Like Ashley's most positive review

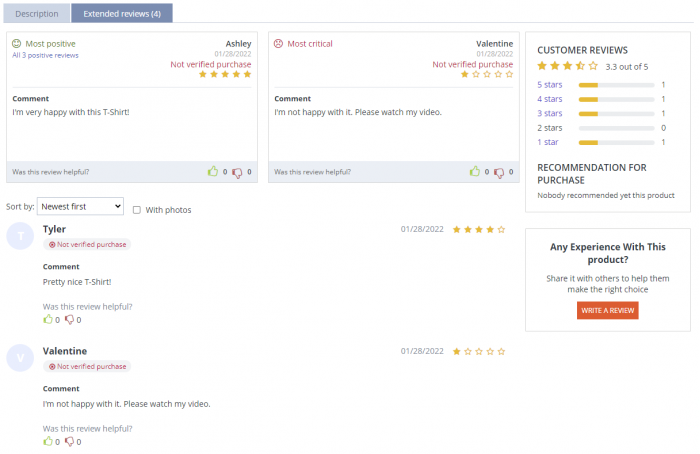click(x=213, y=171)
